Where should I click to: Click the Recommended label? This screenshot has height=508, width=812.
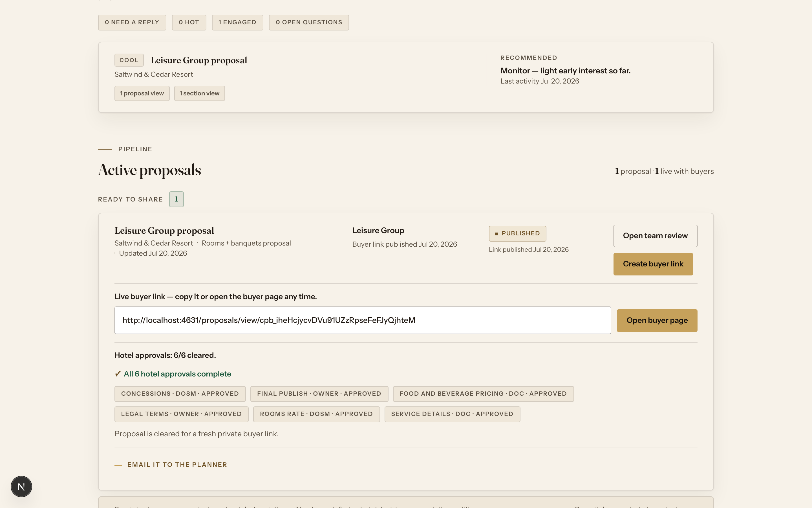(x=529, y=58)
